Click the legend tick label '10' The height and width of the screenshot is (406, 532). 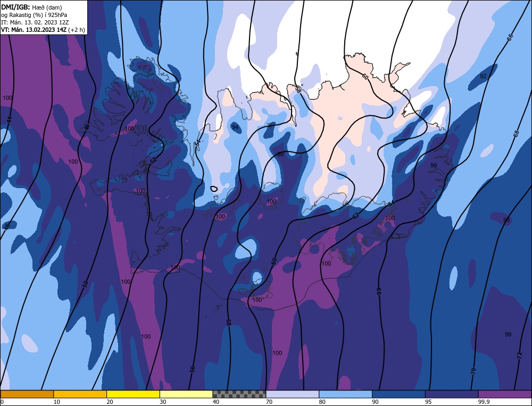click(57, 402)
